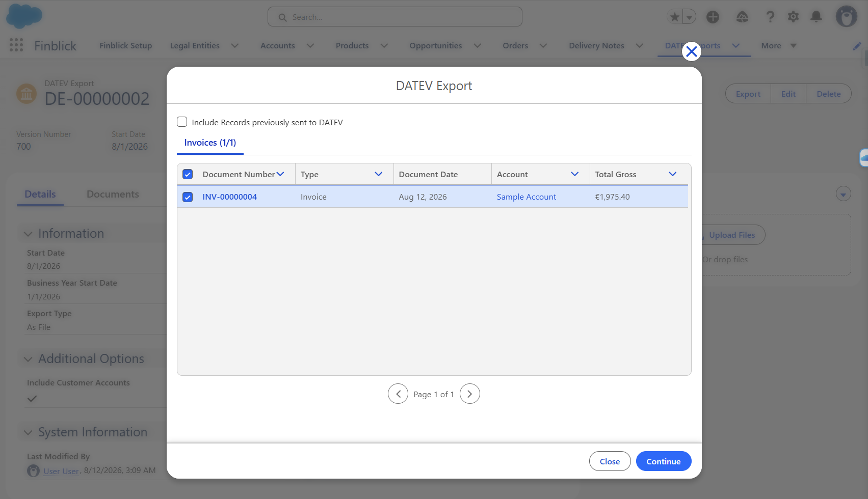Toggle select-all checkbox in table header
Viewport: 868px width, 499px height.
pyautogui.click(x=188, y=174)
